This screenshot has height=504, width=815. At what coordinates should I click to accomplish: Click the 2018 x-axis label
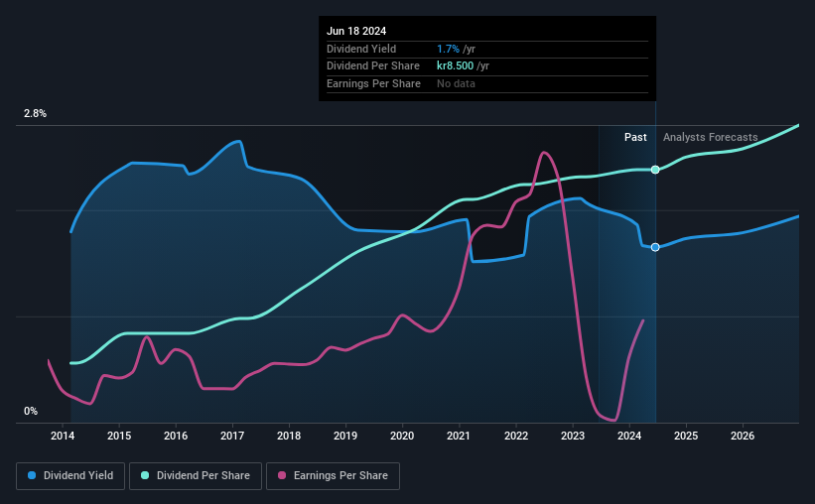(x=289, y=436)
